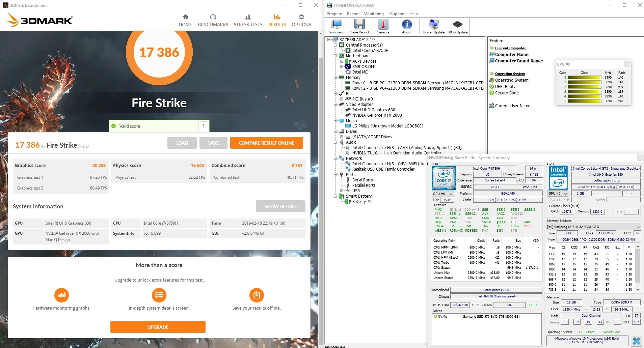Click the Current Computer link

(x=510, y=48)
